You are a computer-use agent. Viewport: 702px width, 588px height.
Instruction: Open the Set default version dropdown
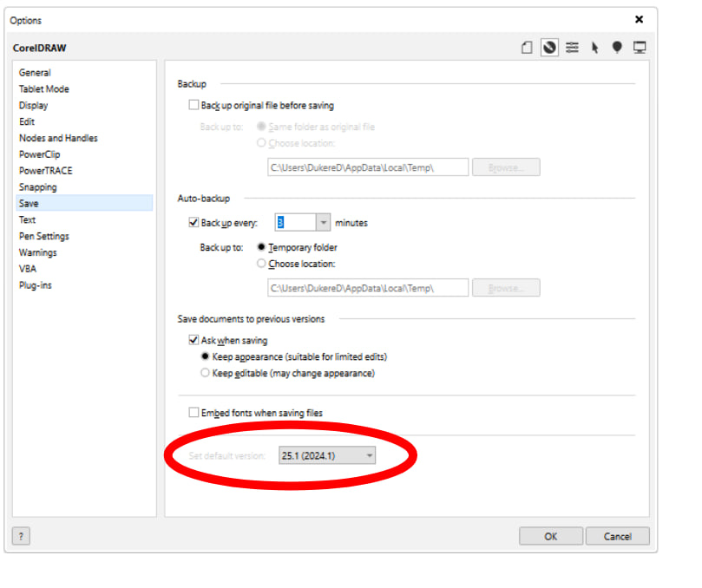pos(327,455)
